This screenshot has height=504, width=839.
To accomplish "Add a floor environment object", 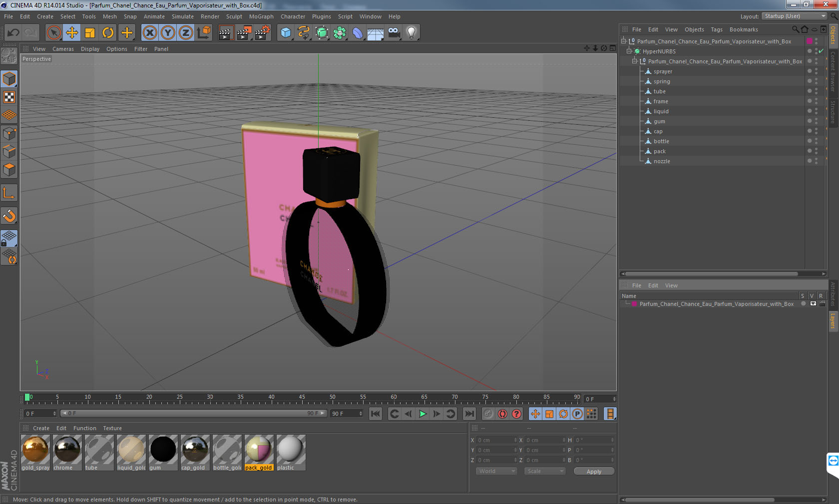I will click(x=376, y=33).
